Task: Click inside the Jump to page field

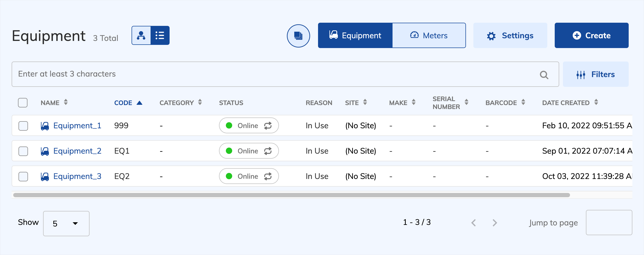Action: point(609,223)
